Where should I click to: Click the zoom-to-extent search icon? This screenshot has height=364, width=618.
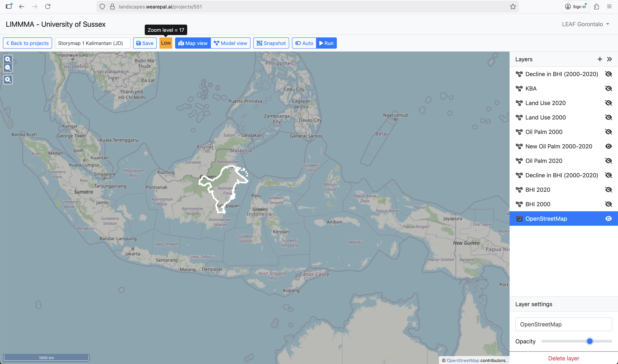8,80
